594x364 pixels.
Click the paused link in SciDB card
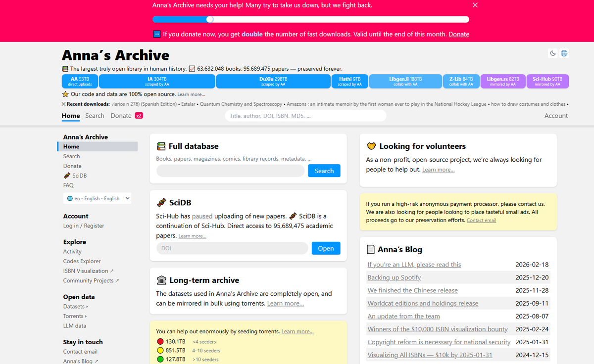pyautogui.click(x=202, y=216)
